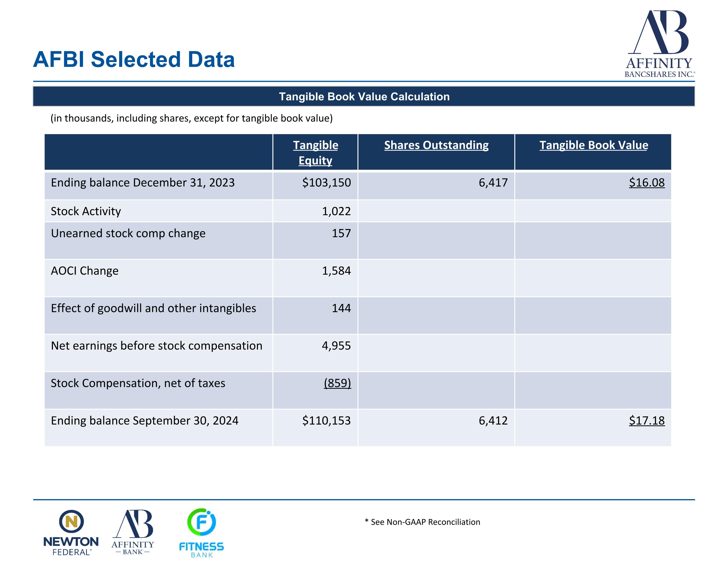Select the Net earnings value 4,955
Screen dimensions: 728x562
click(336, 345)
